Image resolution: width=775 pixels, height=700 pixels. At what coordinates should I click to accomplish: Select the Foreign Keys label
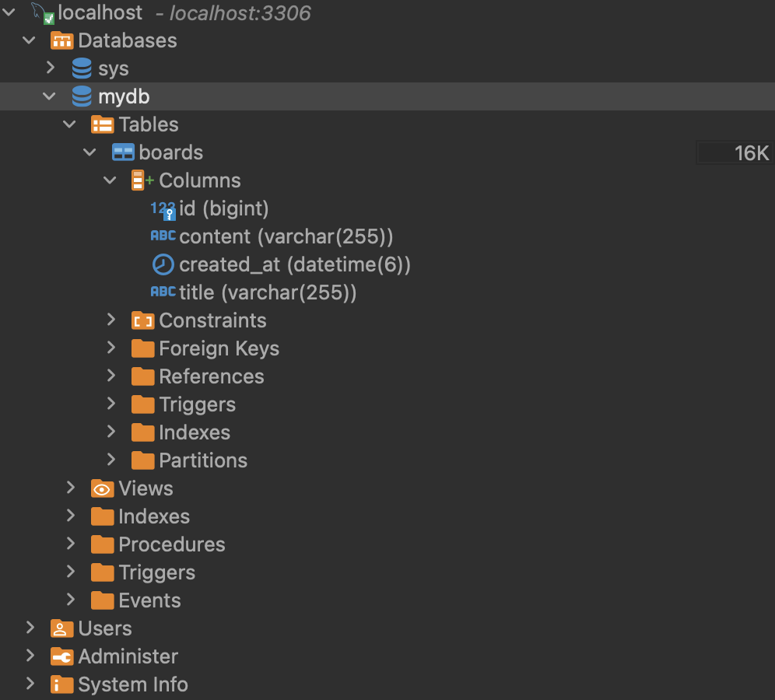[219, 348]
